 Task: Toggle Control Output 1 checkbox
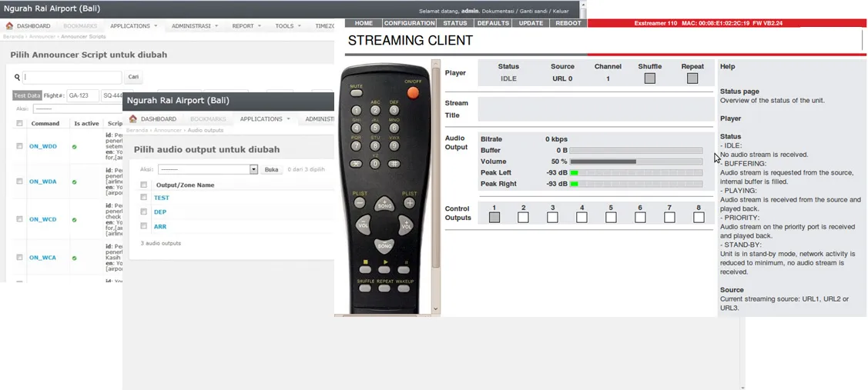coord(494,218)
